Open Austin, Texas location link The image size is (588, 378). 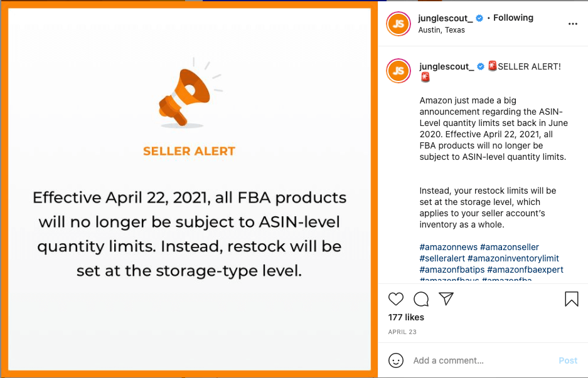pos(441,30)
